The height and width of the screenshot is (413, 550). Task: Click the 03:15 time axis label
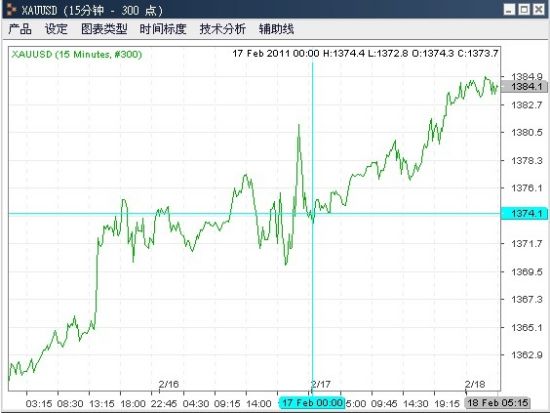point(39,404)
